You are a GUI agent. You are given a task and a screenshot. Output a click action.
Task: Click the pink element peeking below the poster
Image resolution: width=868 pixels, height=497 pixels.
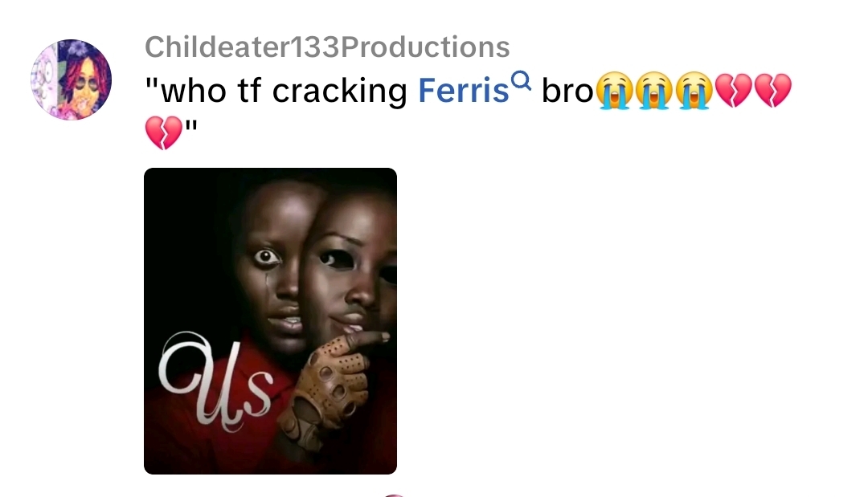click(x=394, y=495)
